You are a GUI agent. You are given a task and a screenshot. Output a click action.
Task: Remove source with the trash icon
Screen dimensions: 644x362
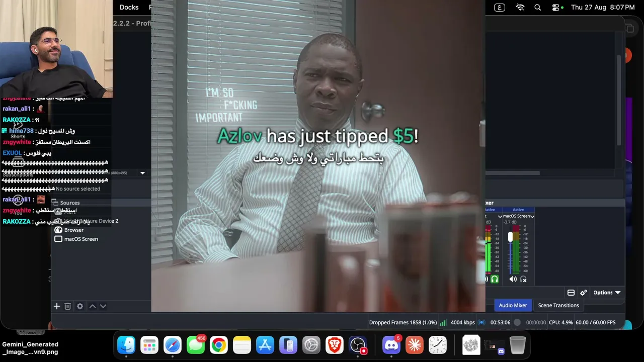click(67, 306)
